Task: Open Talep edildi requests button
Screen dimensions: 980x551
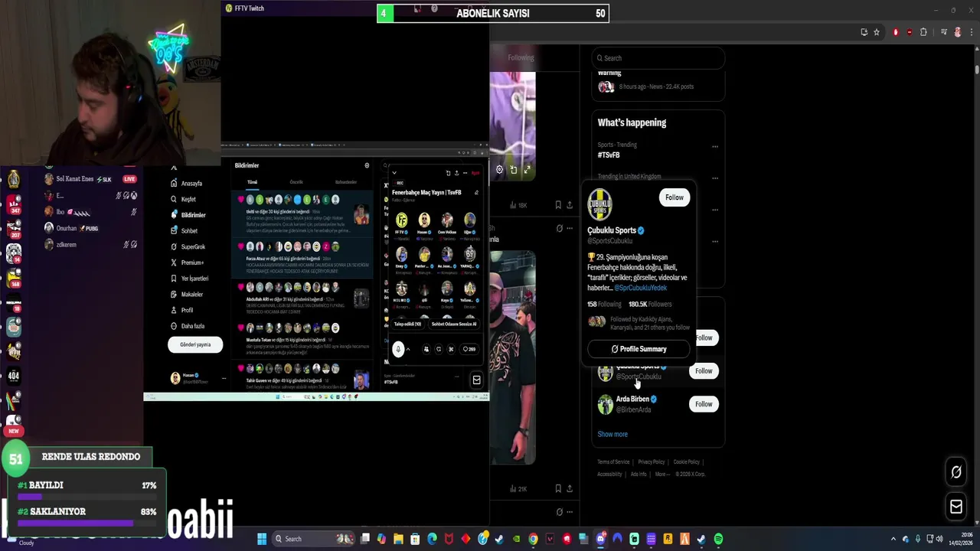Action: click(407, 324)
